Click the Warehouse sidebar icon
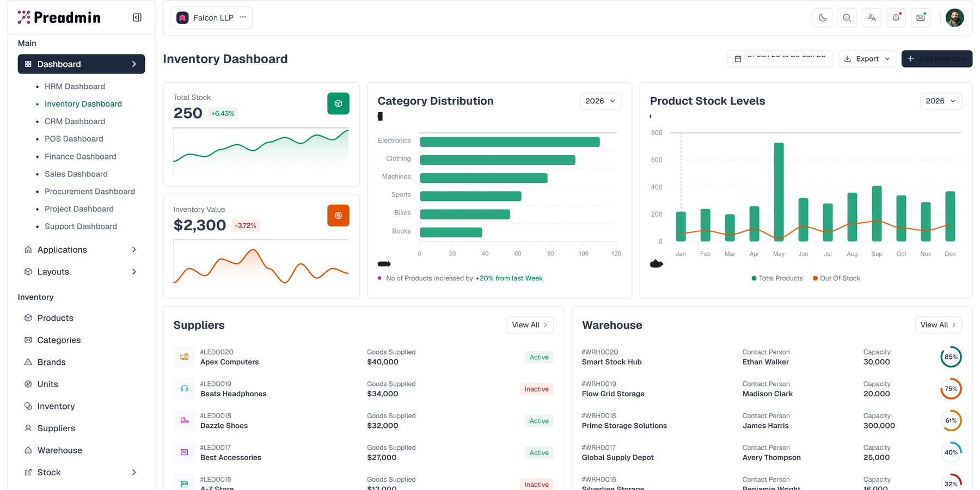The image size is (980, 490). tap(28, 450)
